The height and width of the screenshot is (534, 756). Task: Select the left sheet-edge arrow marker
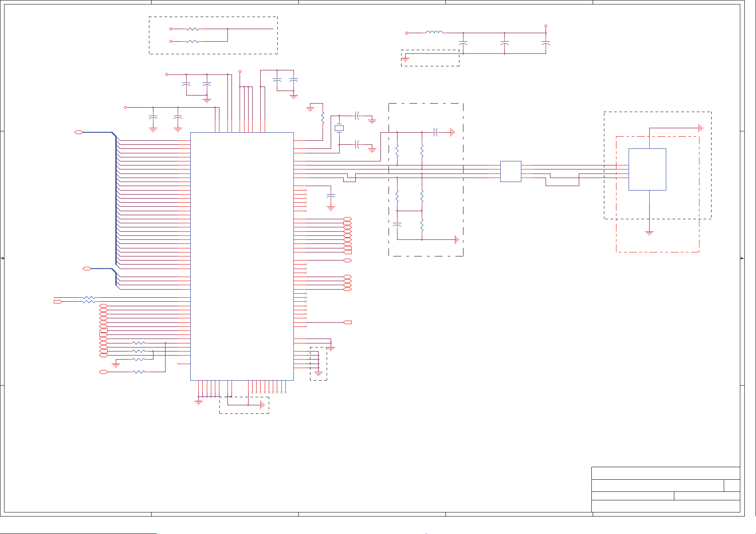click(3, 258)
